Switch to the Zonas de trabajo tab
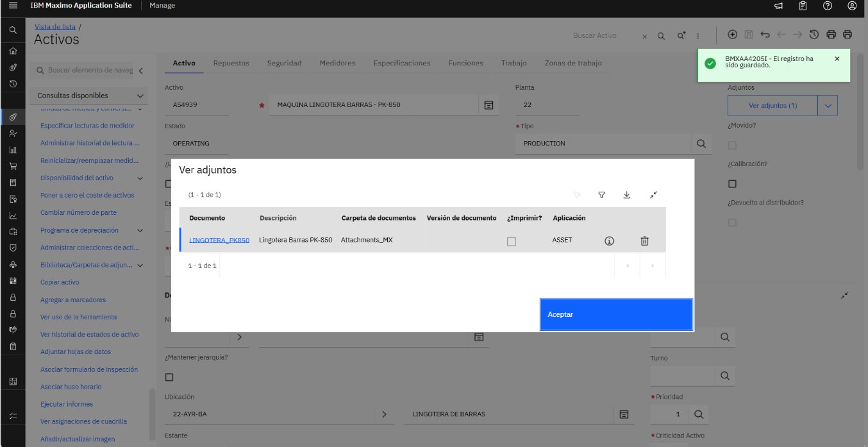Viewport: 868px width, 447px height. (573, 63)
